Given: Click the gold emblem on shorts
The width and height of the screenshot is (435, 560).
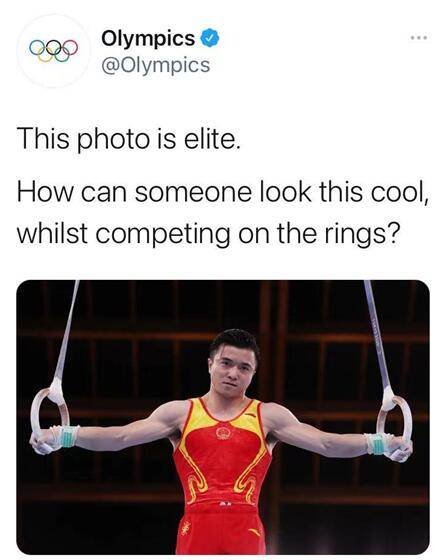Looking at the screenshot, I should [186, 528].
